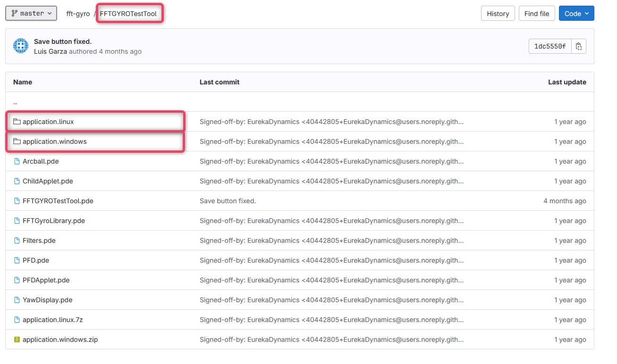Click the application.windows.zip archive icon
This screenshot has width=617, height=364.
pos(17,339)
